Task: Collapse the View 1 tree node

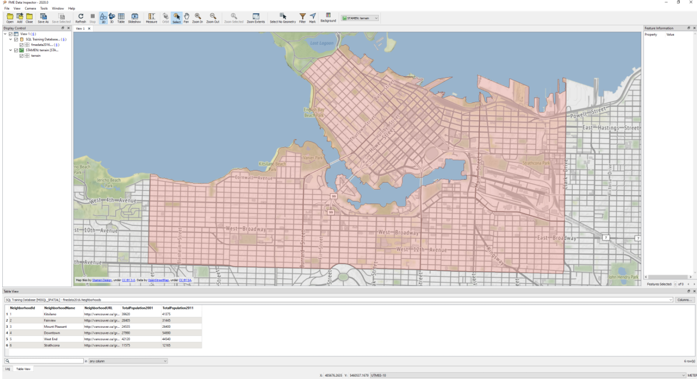Action: (5, 34)
